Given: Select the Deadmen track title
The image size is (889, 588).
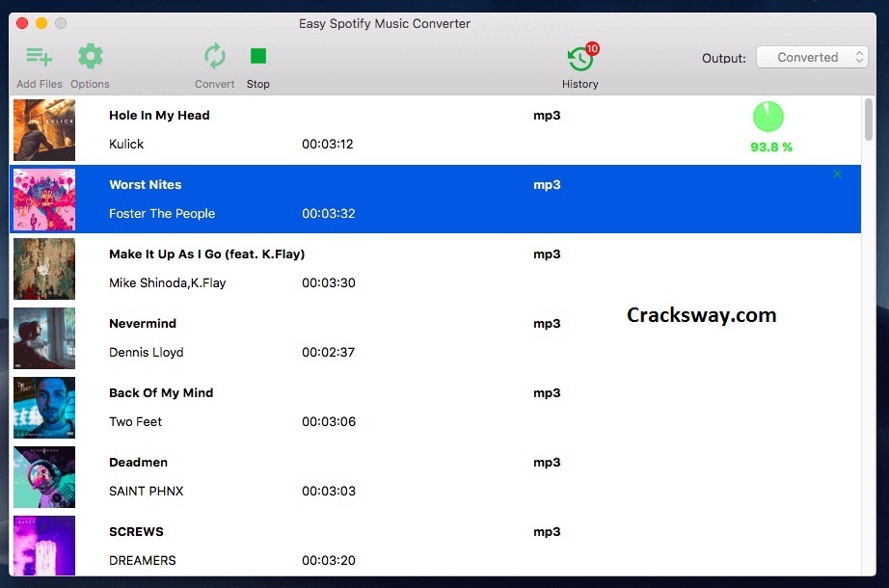Looking at the screenshot, I should click(x=138, y=462).
